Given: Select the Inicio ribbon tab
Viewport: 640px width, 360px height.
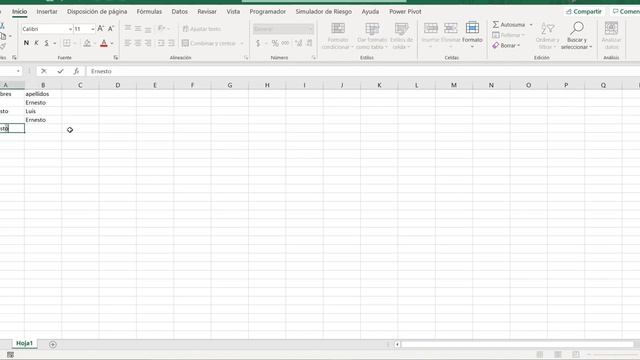Looking at the screenshot, I should (x=20, y=11).
